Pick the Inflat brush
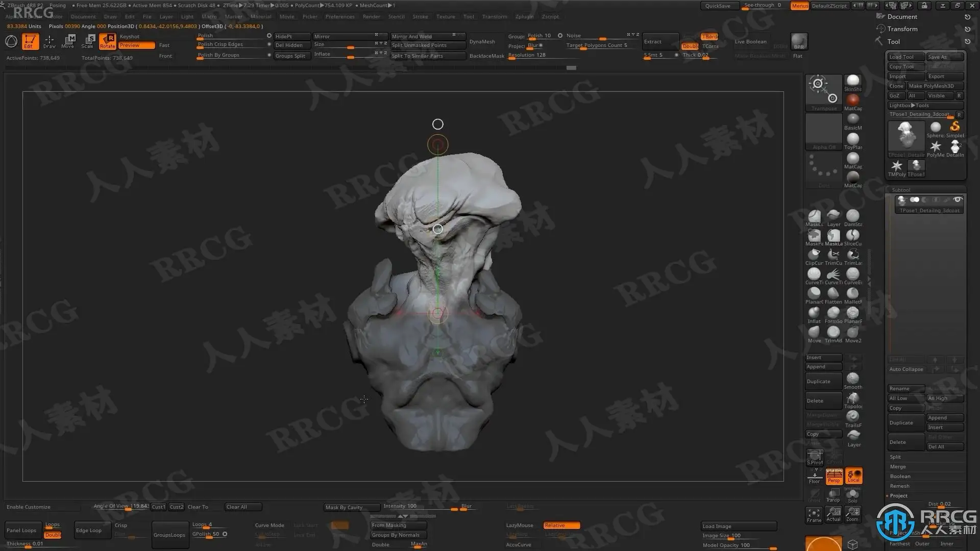 [x=814, y=314]
